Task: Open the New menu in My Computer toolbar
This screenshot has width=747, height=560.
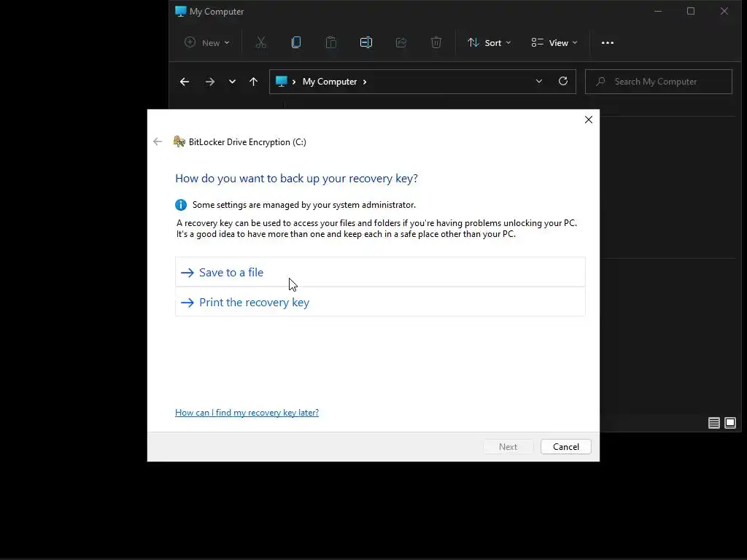Action: click(x=206, y=43)
